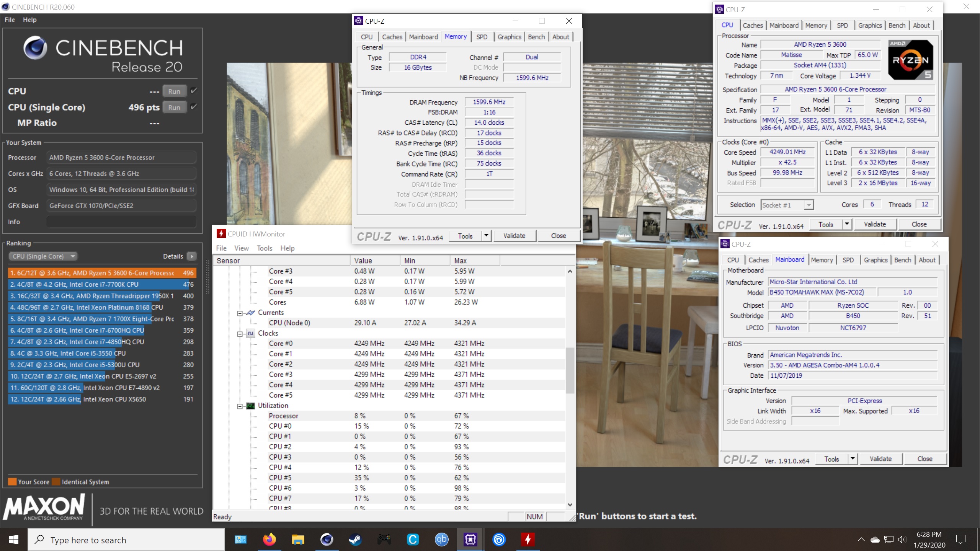
Task: Click the taskbar search box
Action: [126, 540]
